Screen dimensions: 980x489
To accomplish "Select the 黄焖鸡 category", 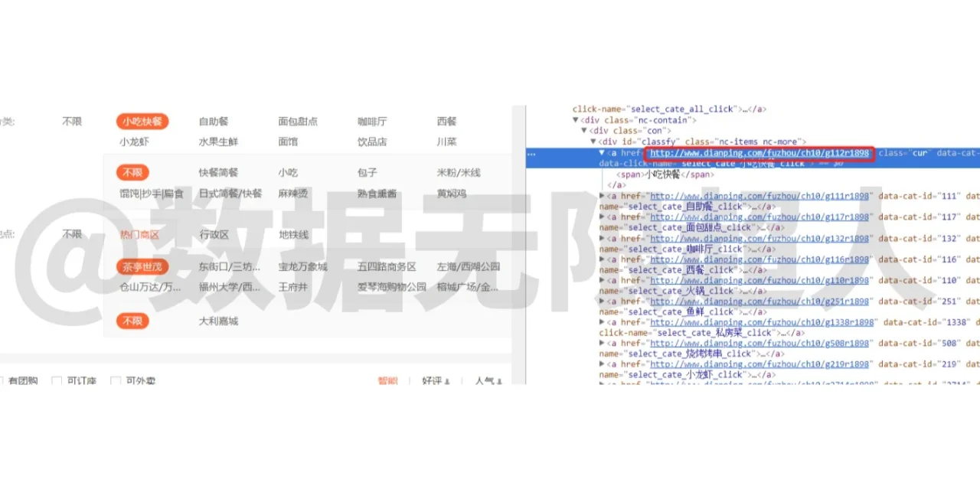I will pos(451,194).
